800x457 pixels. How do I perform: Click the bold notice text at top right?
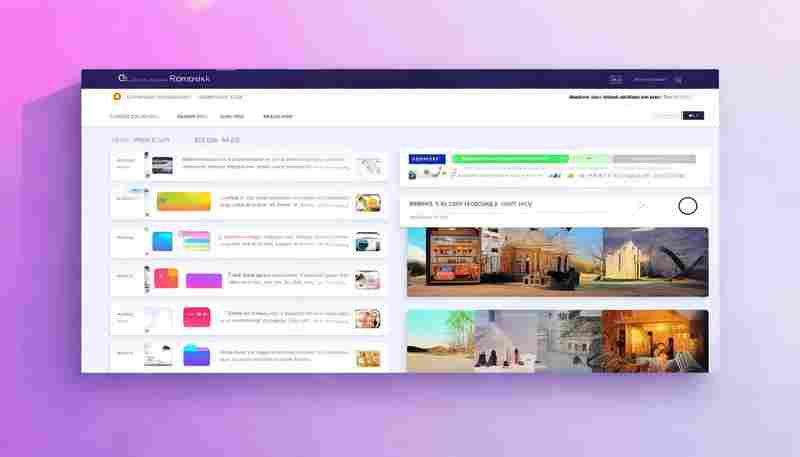pyautogui.click(x=615, y=96)
